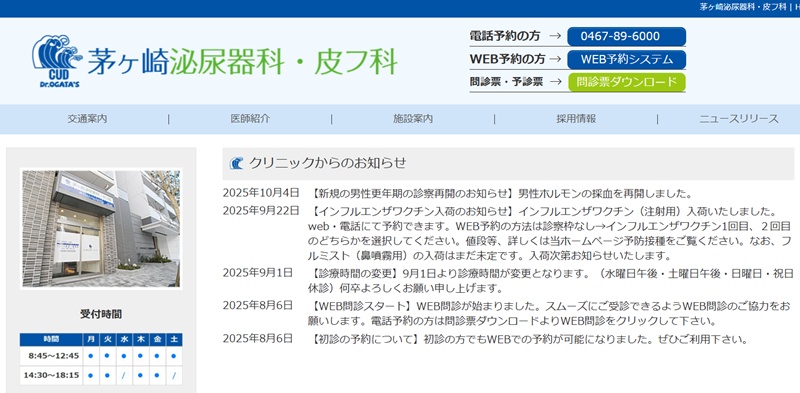Click the 2025年9月1日 news date

coord(258,273)
